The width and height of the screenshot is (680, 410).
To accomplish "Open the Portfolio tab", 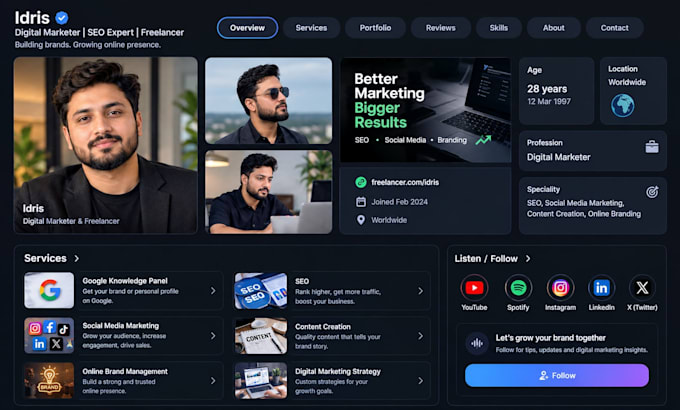I will pyautogui.click(x=375, y=28).
